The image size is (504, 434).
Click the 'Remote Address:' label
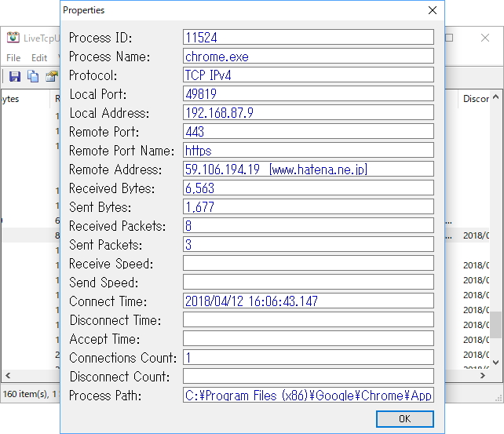115,170
